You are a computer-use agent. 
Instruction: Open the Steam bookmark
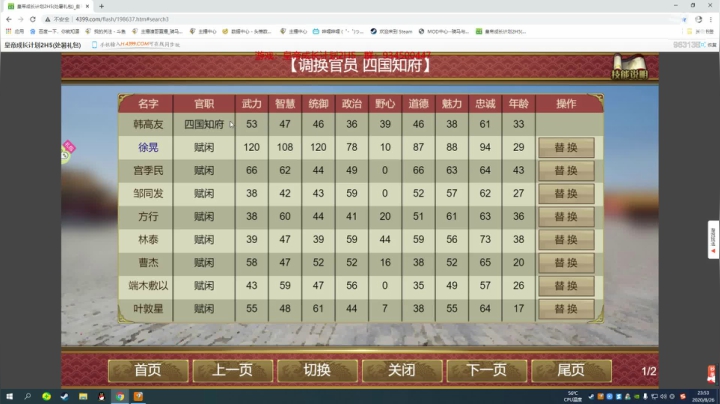click(391, 31)
